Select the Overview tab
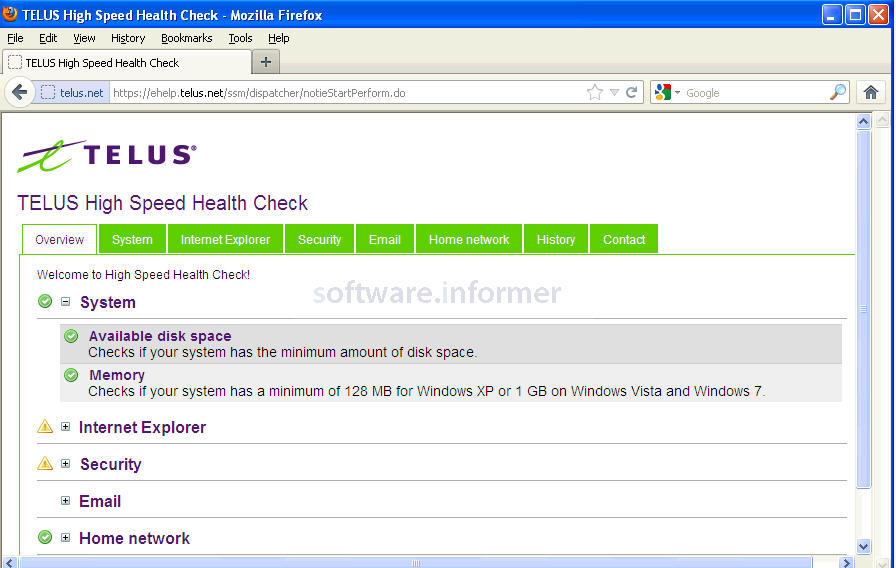The width and height of the screenshot is (896, 568). point(59,239)
